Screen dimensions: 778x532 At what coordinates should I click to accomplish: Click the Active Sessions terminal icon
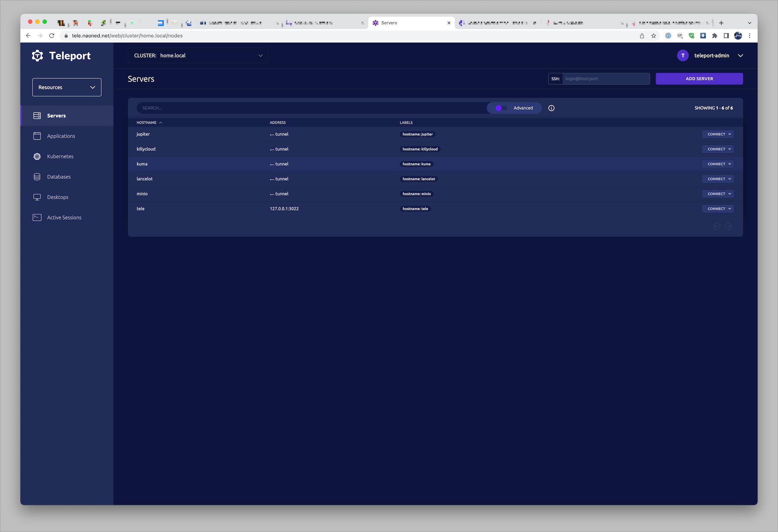tap(37, 217)
